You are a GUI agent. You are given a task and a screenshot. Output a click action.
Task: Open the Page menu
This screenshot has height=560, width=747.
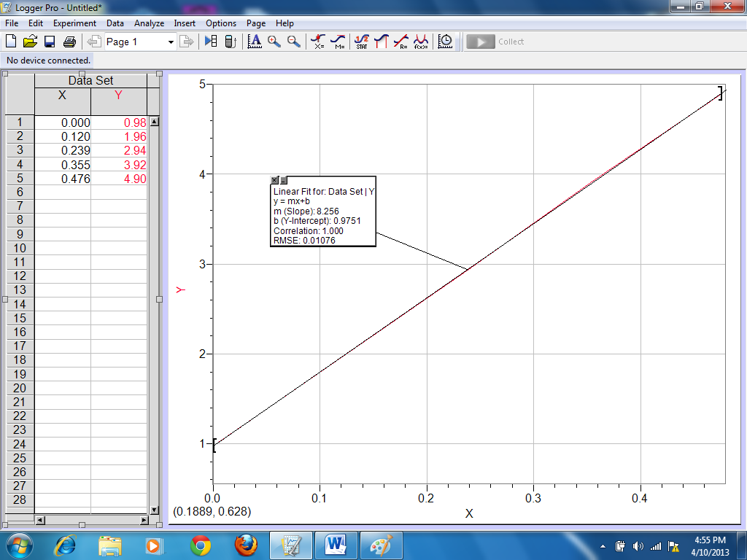256,23
